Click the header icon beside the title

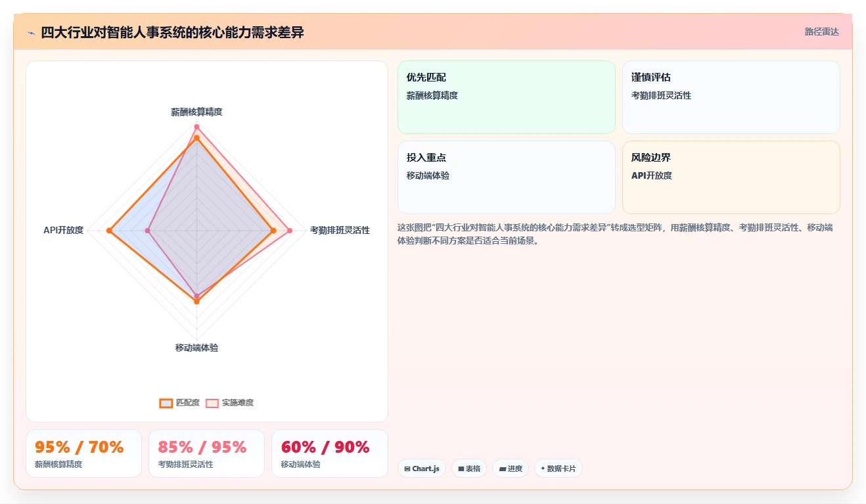(31, 33)
